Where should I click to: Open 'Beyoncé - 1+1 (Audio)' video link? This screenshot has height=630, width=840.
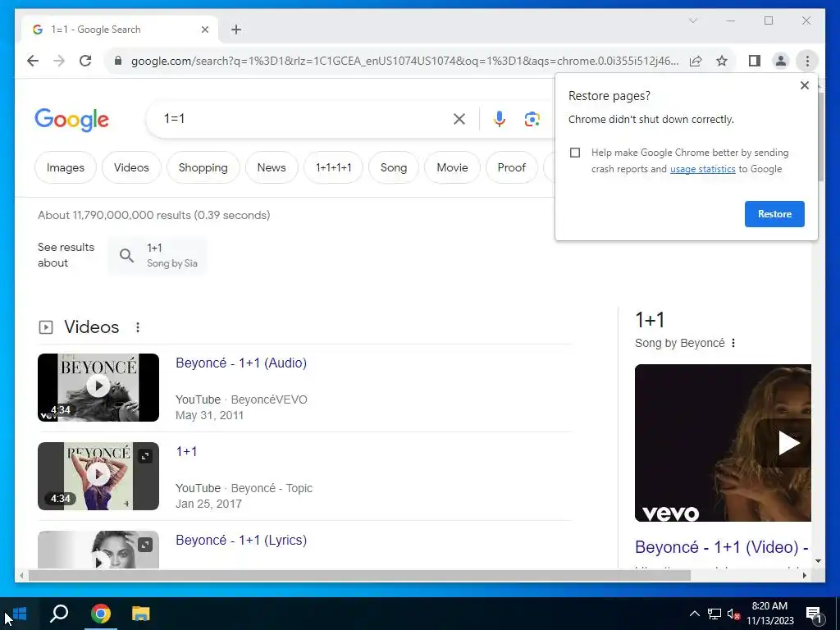click(241, 363)
